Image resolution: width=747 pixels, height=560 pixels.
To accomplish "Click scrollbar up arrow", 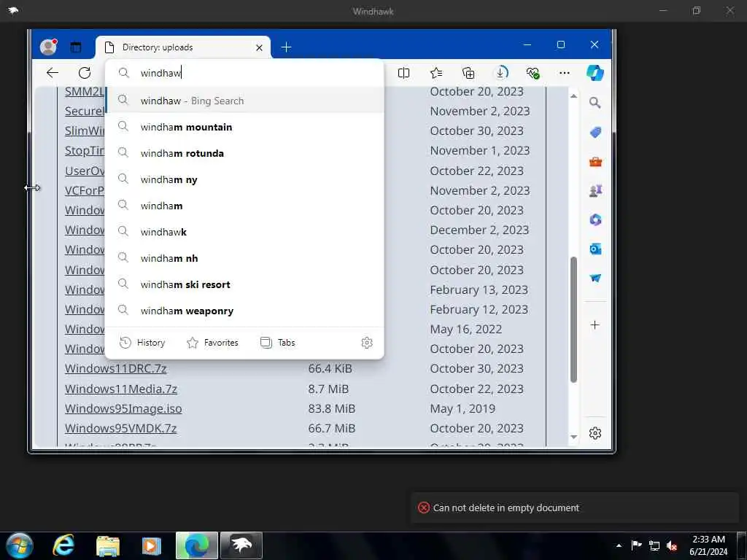I will (573, 96).
